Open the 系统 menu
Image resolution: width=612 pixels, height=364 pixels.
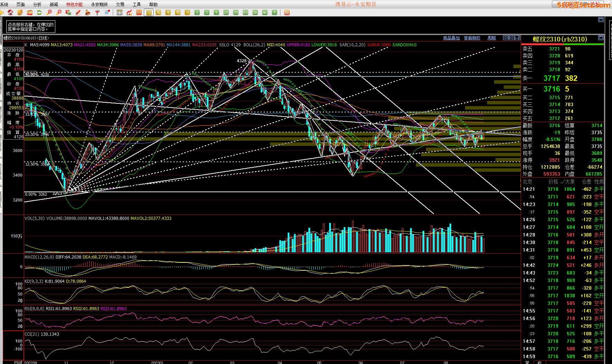(4, 4)
